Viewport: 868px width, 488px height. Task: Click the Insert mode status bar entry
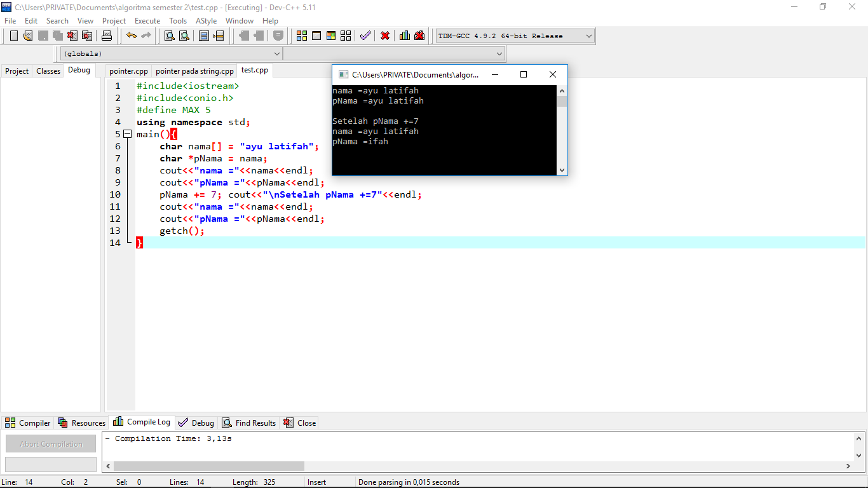tap(316, 482)
